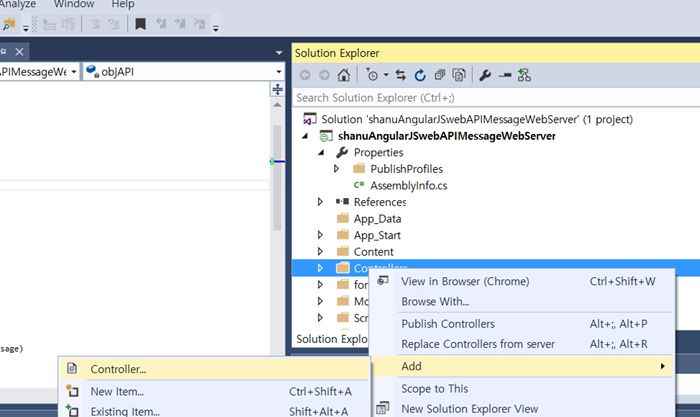
Task: Select View in Browser (Chrome)
Action: pos(522,281)
